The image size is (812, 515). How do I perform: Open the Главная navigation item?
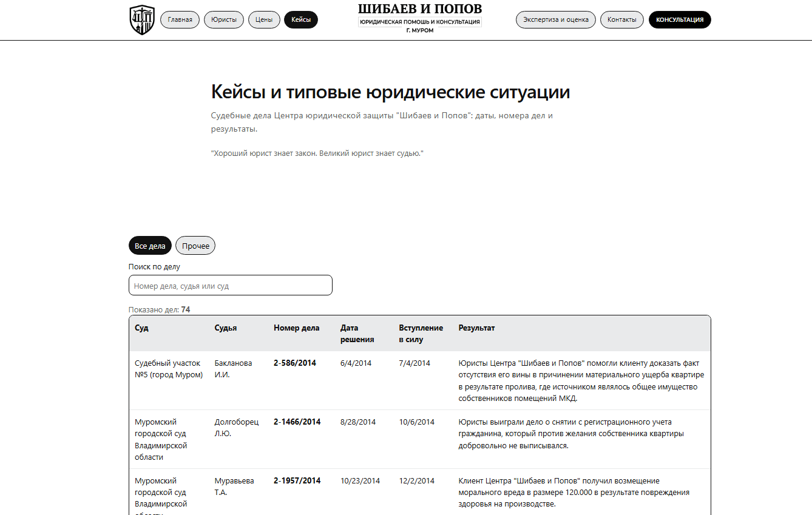tap(180, 19)
